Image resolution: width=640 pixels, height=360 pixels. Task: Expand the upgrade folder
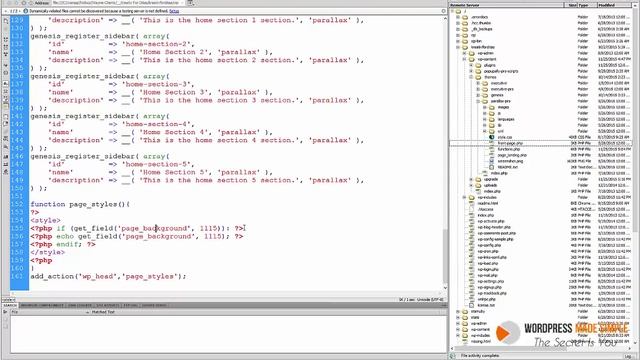coord(471,179)
